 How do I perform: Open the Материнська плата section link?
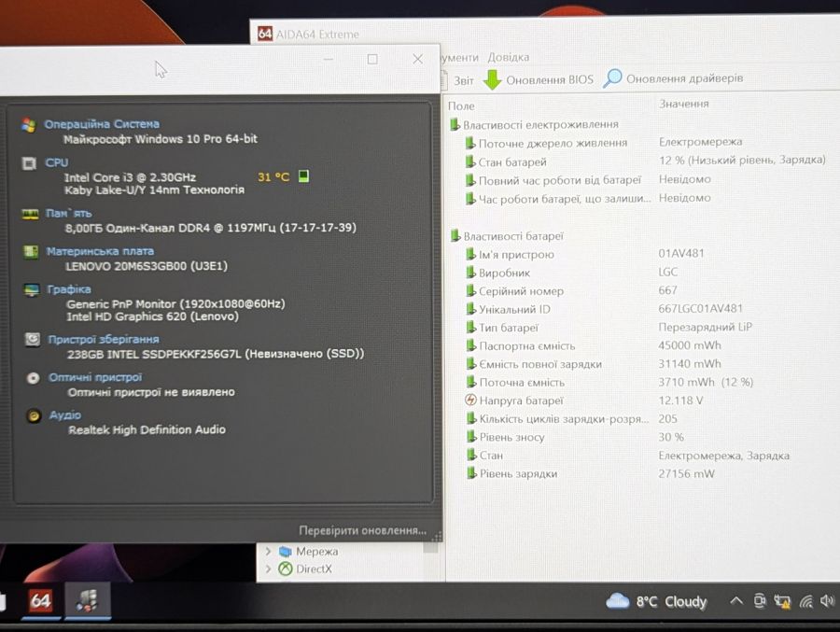coord(100,251)
